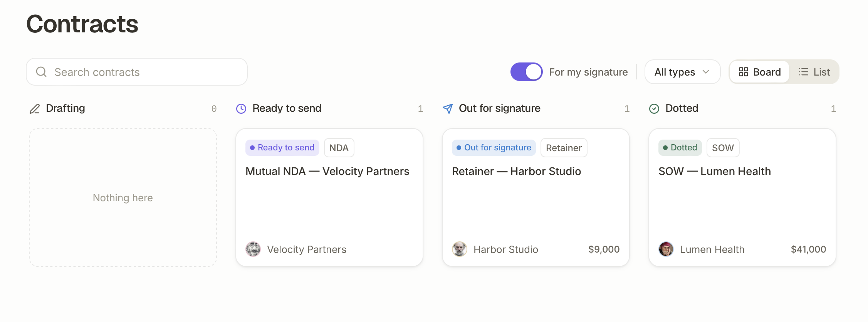The width and height of the screenshot is (868, 322).
Task: Click the Board grid icon
Action: [x=744, y=72]
